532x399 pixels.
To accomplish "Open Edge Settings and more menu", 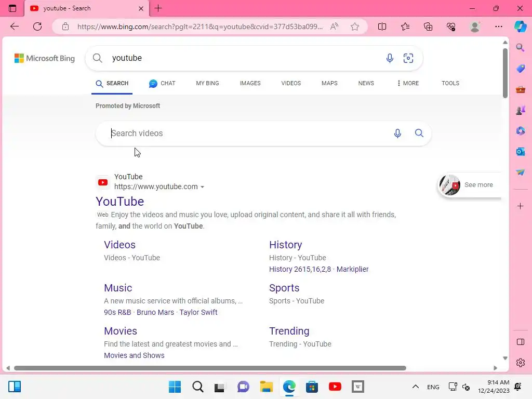I will click(x=498, y=26).
